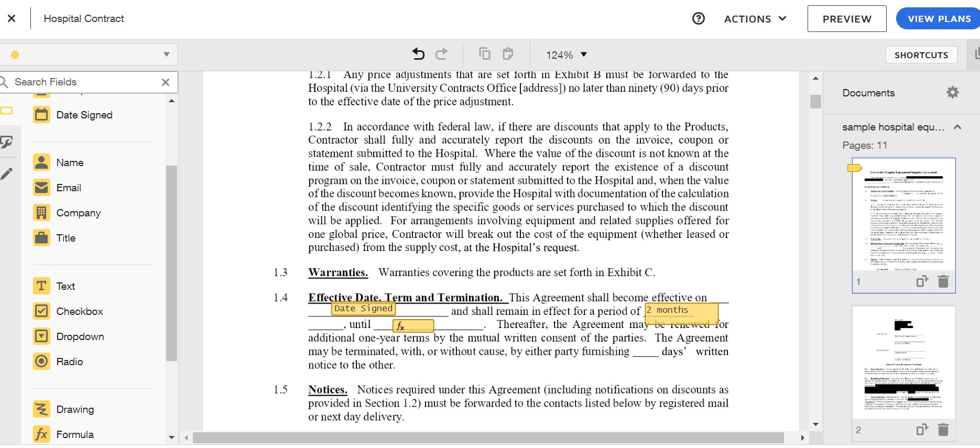Screen dimensions: 980x448
Task: Click the paste icon in toolbar
Action: tap(508, 54)
